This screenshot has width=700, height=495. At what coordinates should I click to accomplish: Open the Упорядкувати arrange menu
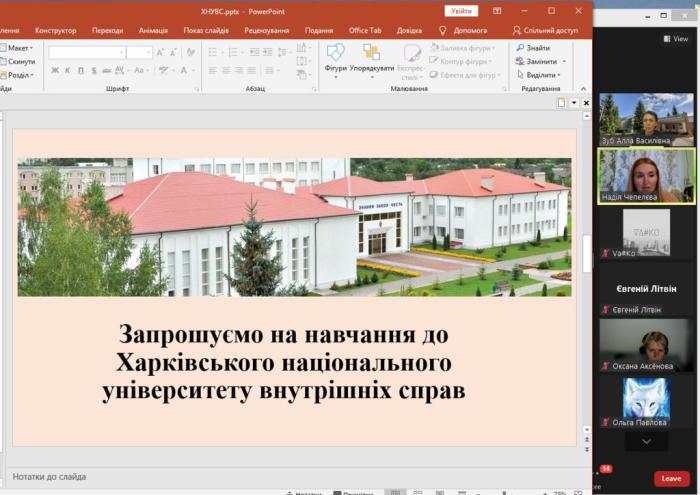[x=372, y=60]
